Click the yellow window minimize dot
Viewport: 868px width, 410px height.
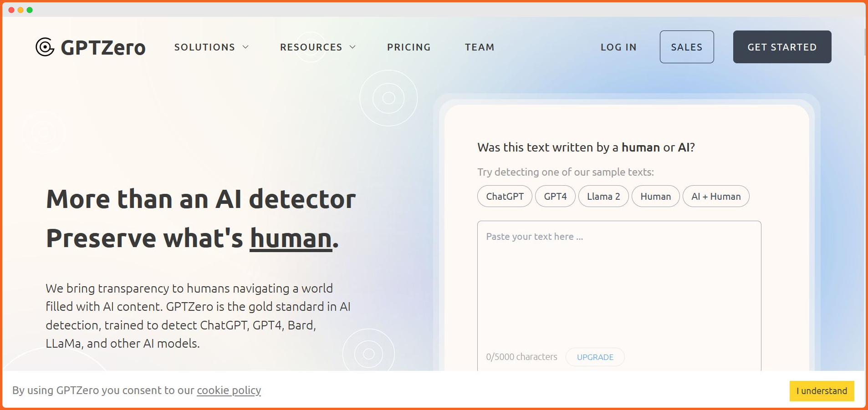20,10
